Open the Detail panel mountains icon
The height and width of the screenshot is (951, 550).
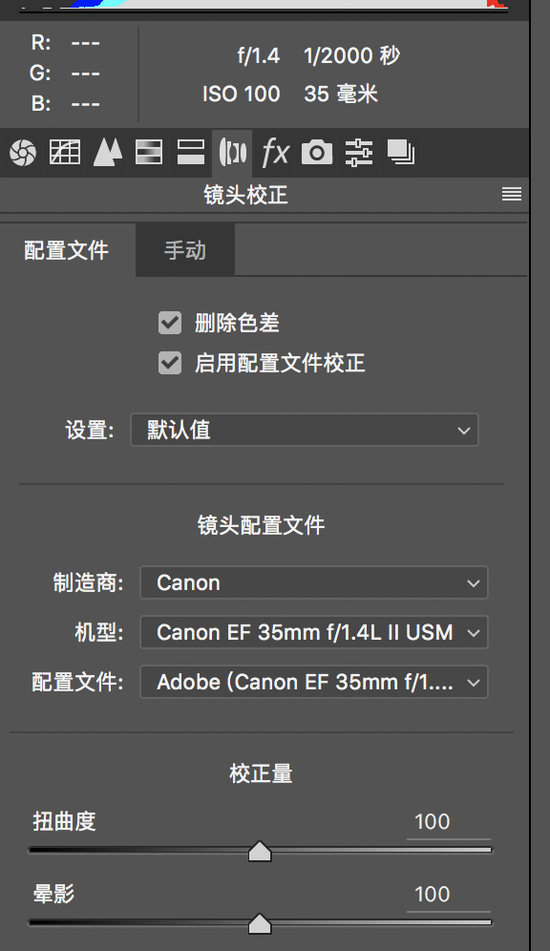point(107,152)
